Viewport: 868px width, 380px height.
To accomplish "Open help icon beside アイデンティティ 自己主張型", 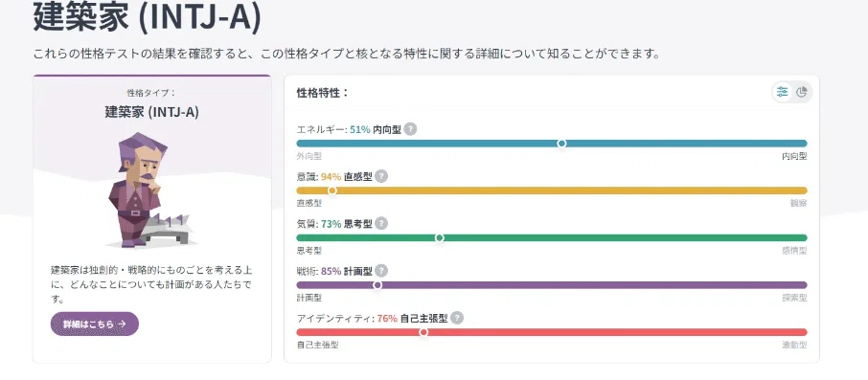I will [457, 318].
